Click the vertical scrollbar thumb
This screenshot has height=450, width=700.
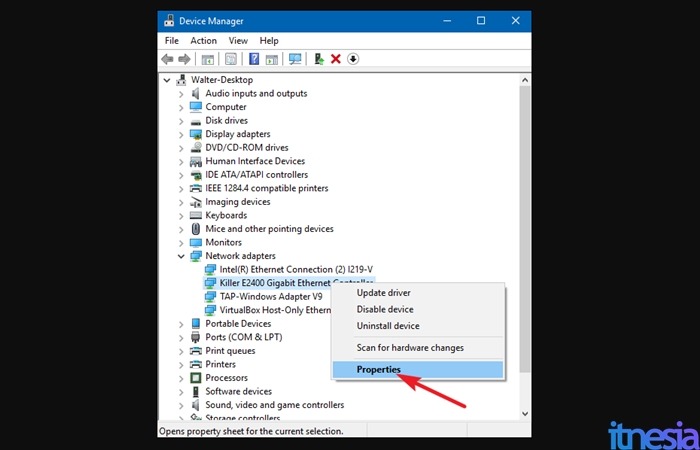pyautogui.click(x=525, y=230)
